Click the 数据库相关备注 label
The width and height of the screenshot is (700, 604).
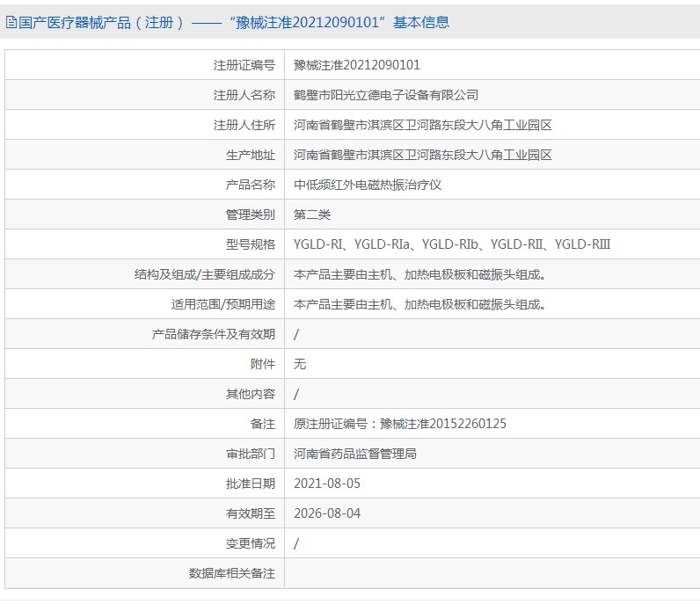point(231,573)
